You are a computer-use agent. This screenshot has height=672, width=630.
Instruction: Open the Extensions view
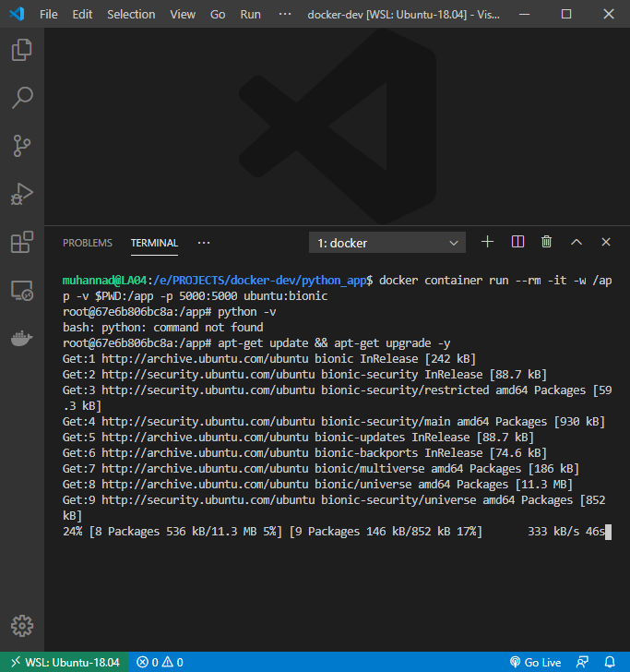[22, 242]
